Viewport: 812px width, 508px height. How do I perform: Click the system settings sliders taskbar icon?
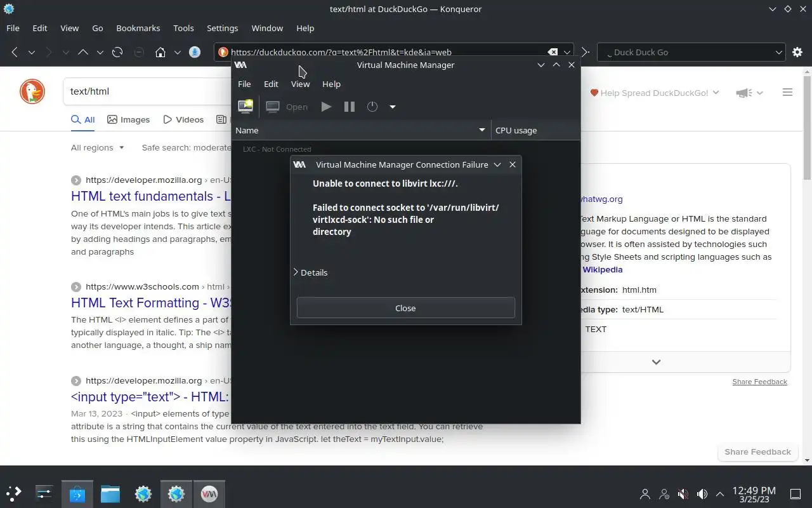click(44, 493)
